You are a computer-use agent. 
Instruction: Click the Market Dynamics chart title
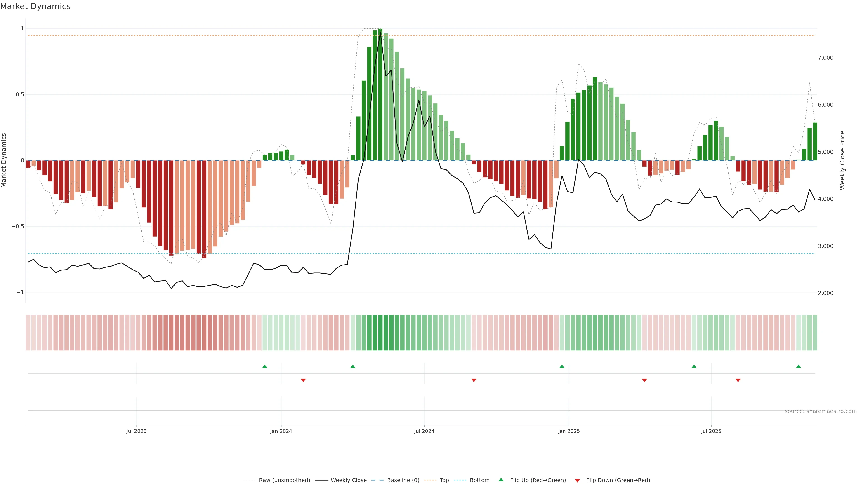35,6
